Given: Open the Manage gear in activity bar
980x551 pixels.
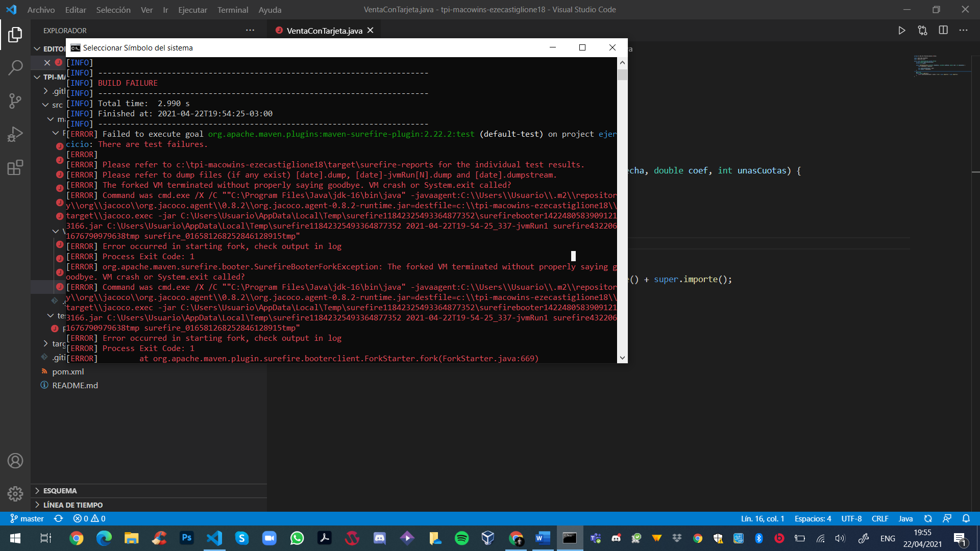Looking at the screenshot, I should coord(15,493).
